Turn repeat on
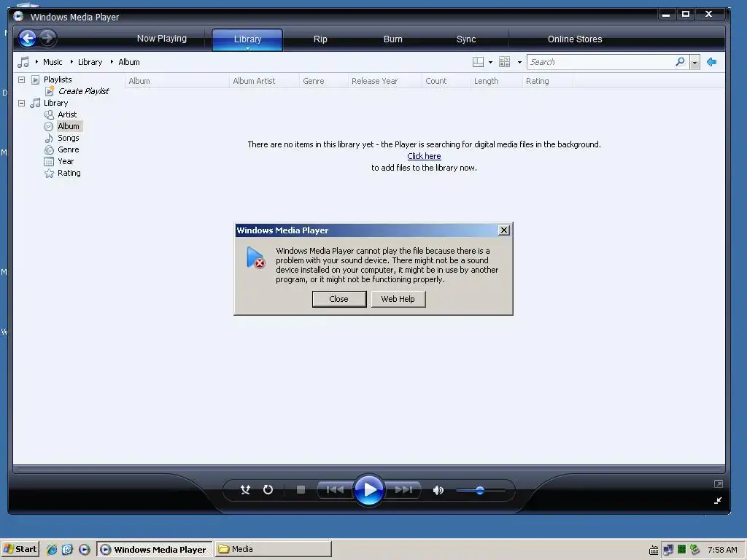The height and width of the screenshot is (560, 747). (268, 489)
